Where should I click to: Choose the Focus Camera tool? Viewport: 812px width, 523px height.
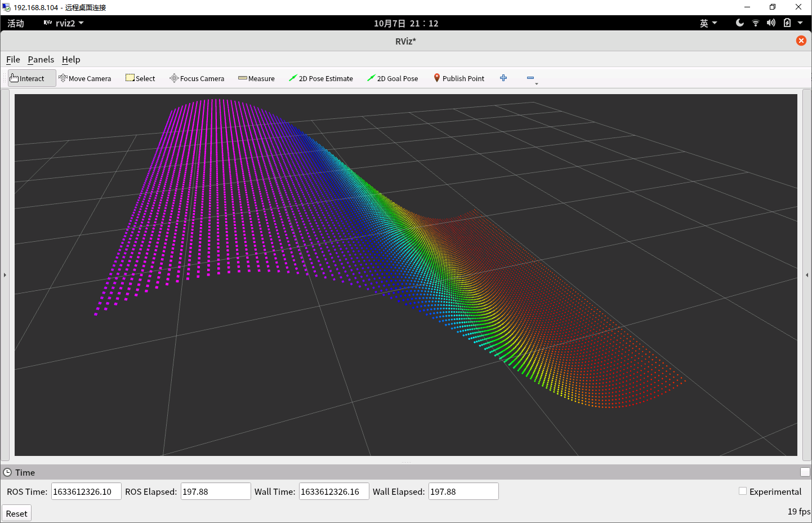click(197, 78)
